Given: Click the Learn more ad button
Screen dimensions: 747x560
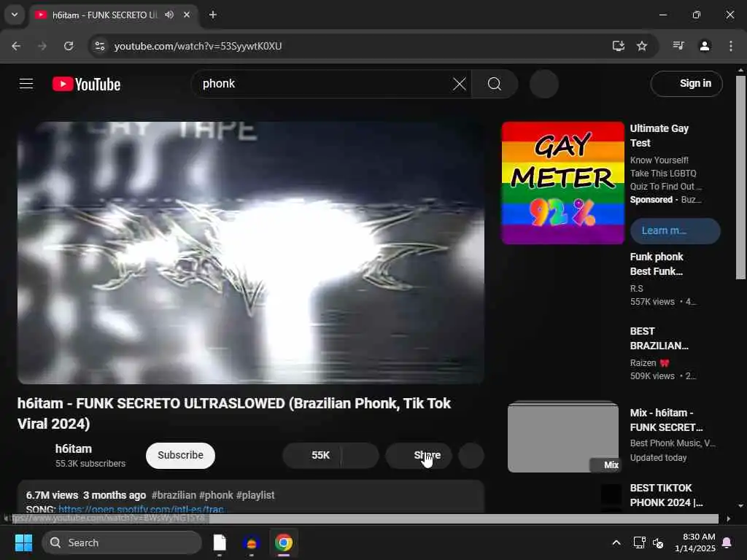Looking at the screenshot, I should pos(675,231).
